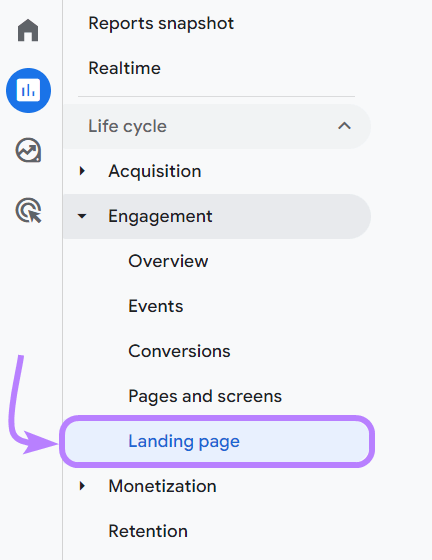Collapse the Life cycle chevron arrow
Viewport: 432px width, 560px height.
tap(344, 126)
